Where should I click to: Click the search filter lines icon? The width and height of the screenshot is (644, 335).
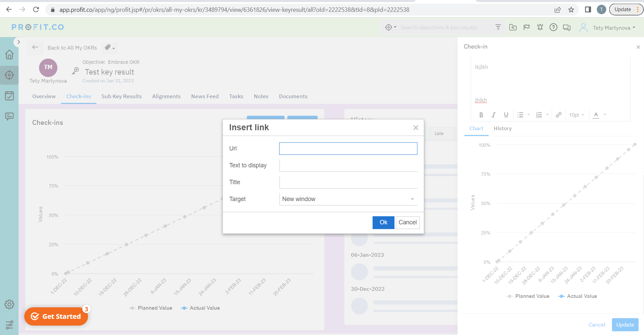tap(498, 27)
